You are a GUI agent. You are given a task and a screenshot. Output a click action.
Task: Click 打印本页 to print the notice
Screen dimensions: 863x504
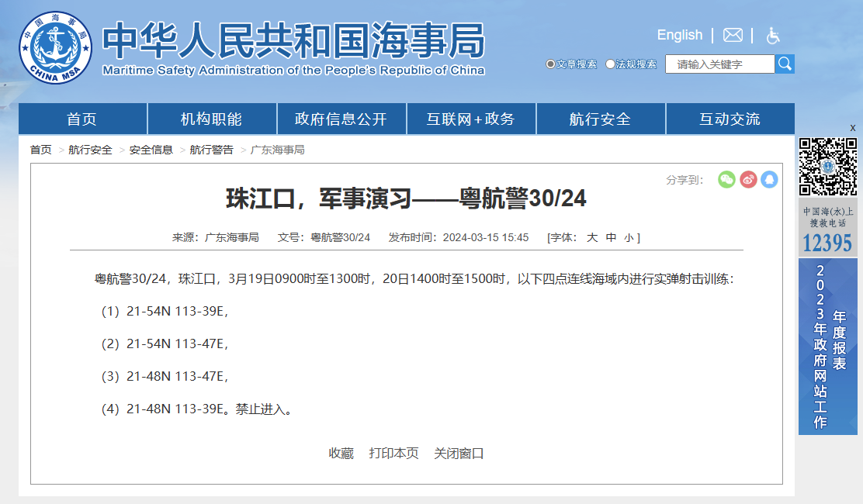[394, 454]
